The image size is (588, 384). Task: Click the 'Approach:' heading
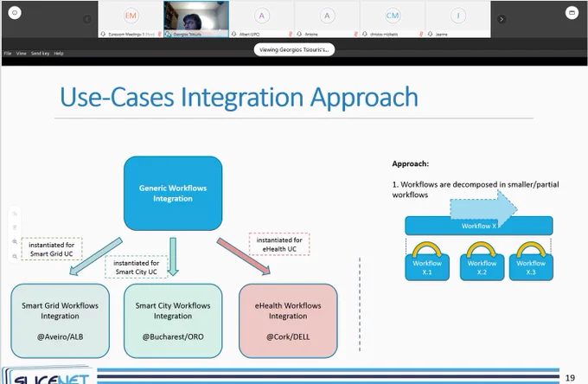[x=410, y=163]
